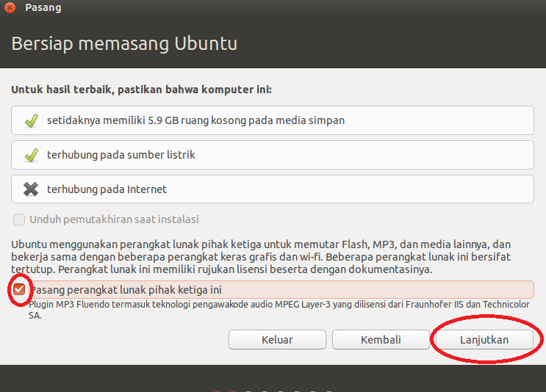Click the green checkmark beside sumber listrik

click(32, 155)
